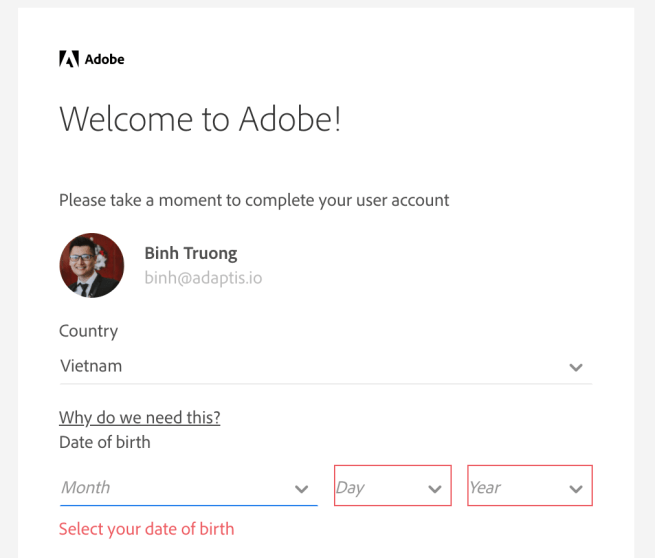Click the "Select your date of birth" error
This screenshot has width=655, height=558.
(146, 529)
